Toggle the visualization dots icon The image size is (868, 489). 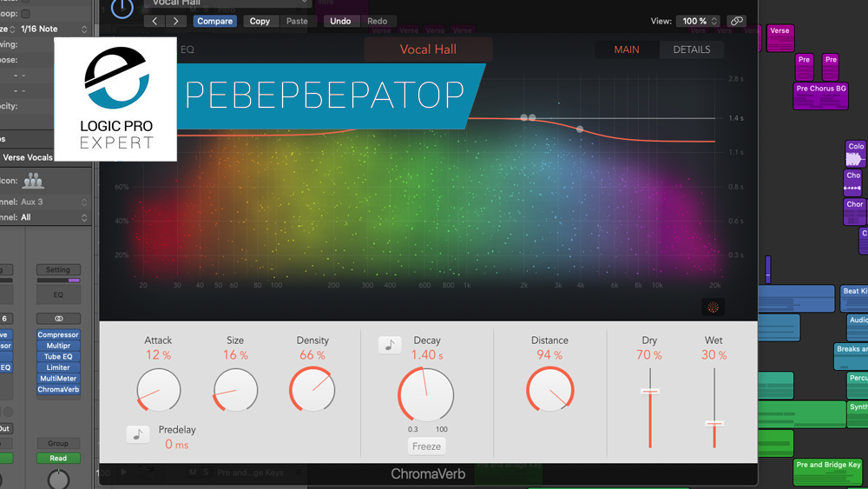(713, 307)
